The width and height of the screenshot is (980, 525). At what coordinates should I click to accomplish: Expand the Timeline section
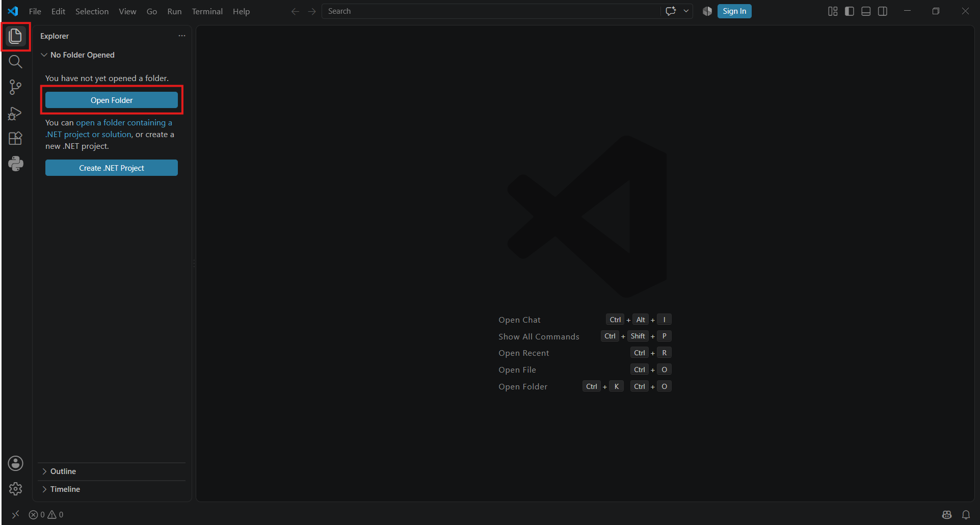tap(112, 489)
